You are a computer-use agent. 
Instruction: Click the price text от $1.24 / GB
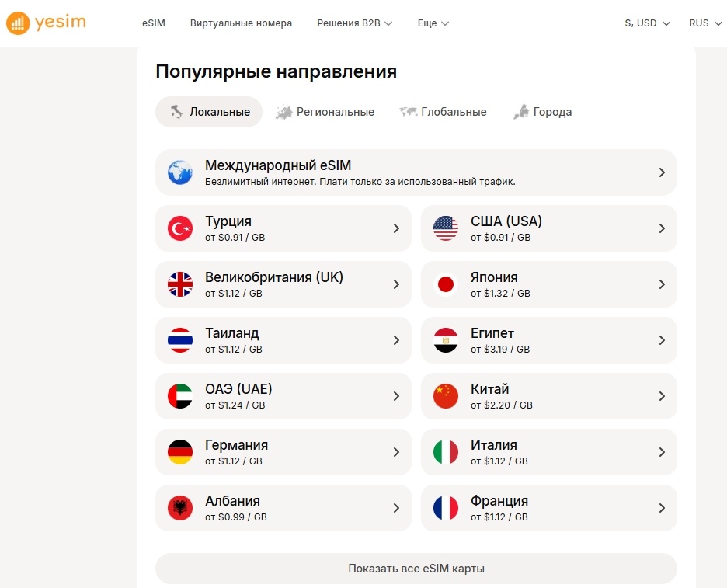click(235, 405)
